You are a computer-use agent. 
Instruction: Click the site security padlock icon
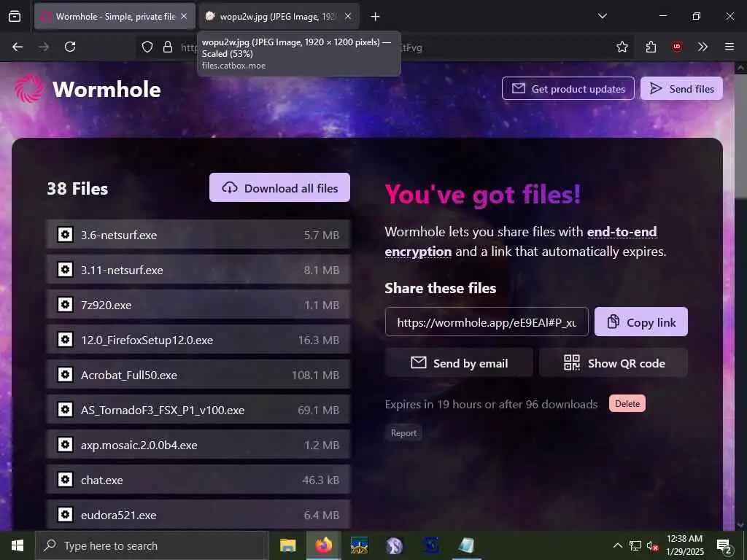168,47
